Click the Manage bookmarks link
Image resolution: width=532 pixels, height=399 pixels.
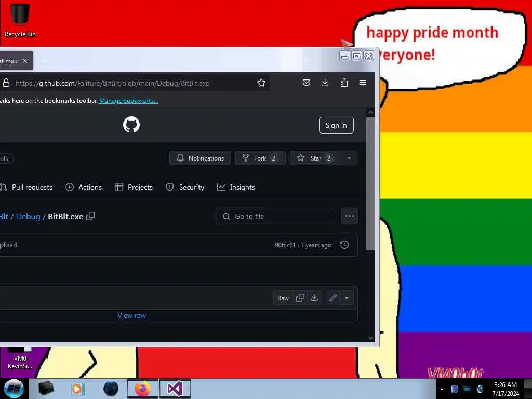[129, 101]
